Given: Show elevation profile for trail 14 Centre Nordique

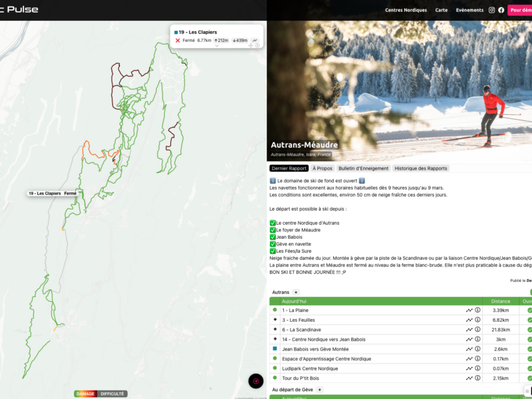Looking at the screenshot, I should point(469,339).
